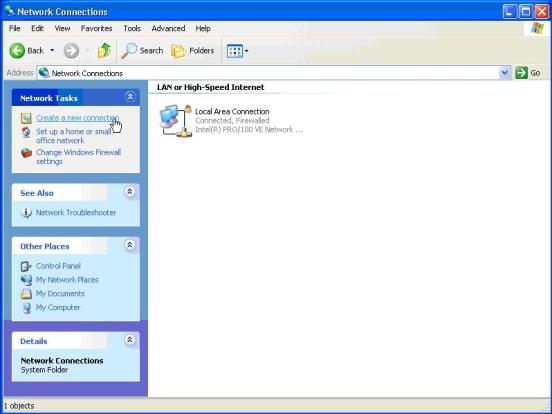The image size is (552, 414).
Task: Click Create a new connection link
Action: point(77,118)
